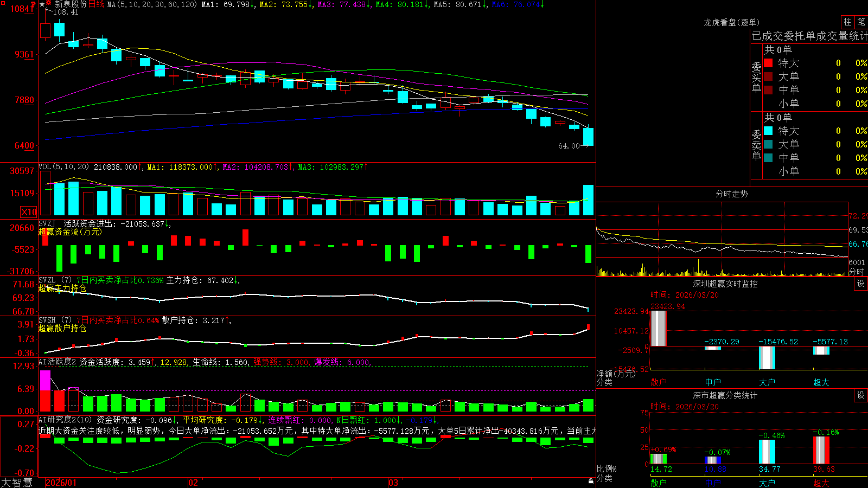Click the 时间: 2026/03/20 in 实时监控 panel

(685, 295)
